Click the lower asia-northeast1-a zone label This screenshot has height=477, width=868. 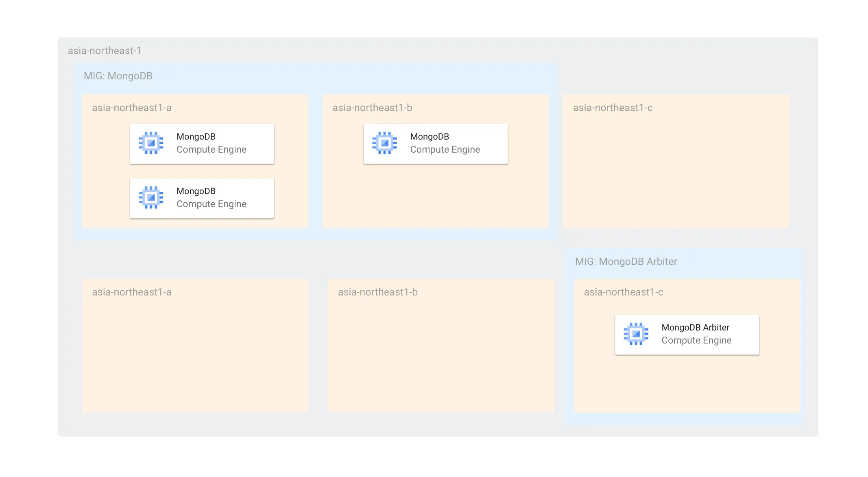point(131,292)
